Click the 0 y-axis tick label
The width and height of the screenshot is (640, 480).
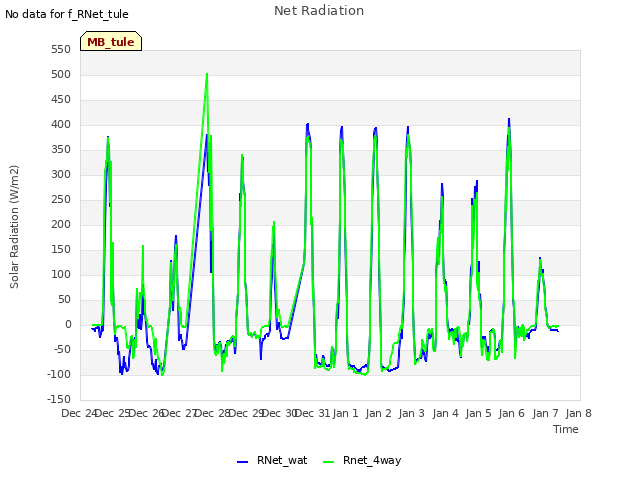[68, 324]
